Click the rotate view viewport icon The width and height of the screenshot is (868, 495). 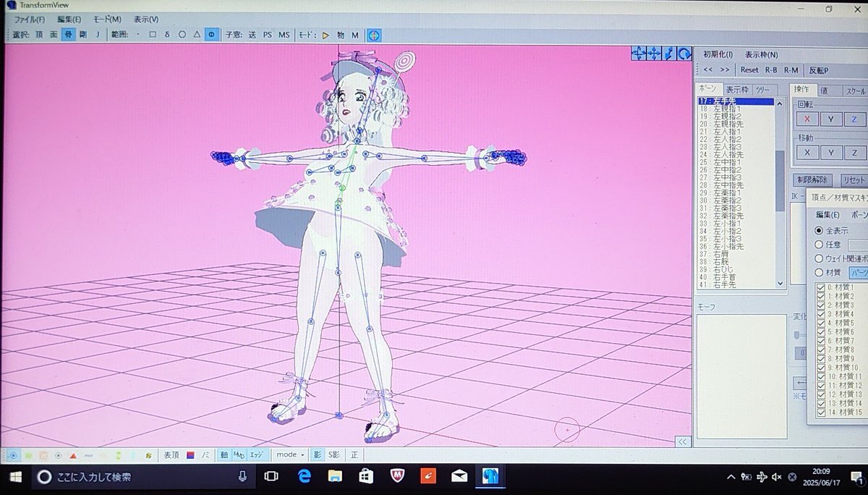pyautogui.click(x=684, y=53)
